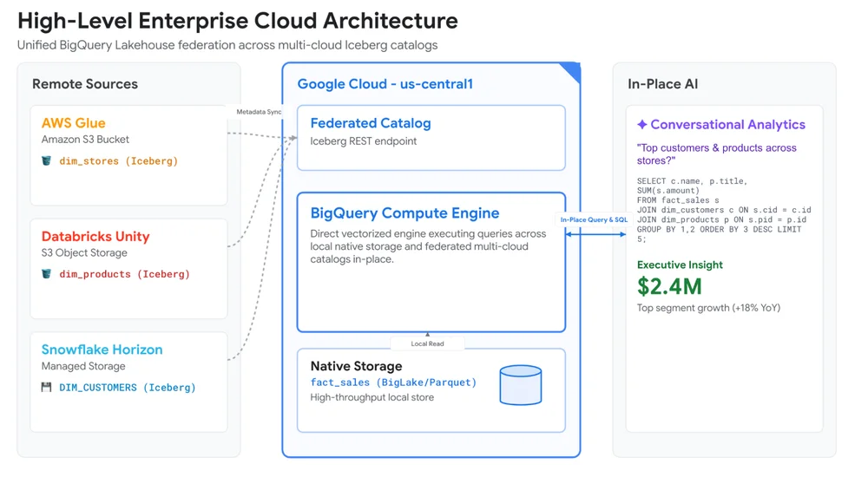
Task: Select the Snowflake Horizon heading
Action: coord(102,350)
